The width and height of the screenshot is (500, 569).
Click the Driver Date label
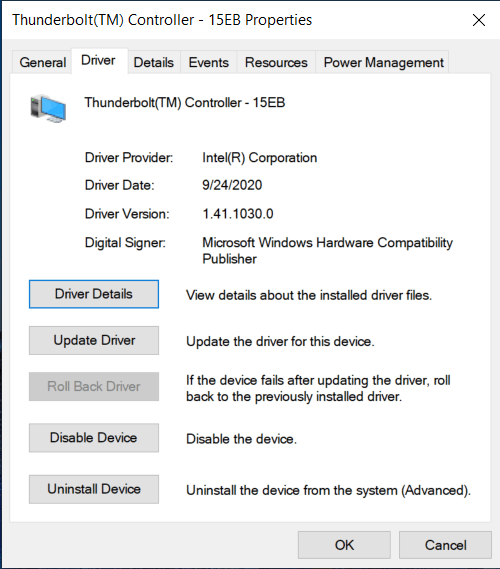(119, 185)
